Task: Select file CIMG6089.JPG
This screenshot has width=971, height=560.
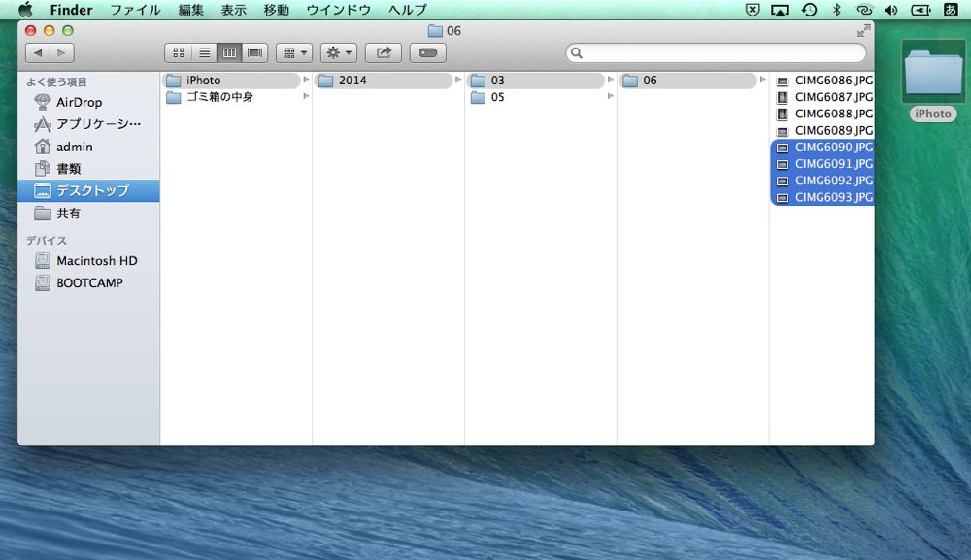Action: tap(822, 131)
